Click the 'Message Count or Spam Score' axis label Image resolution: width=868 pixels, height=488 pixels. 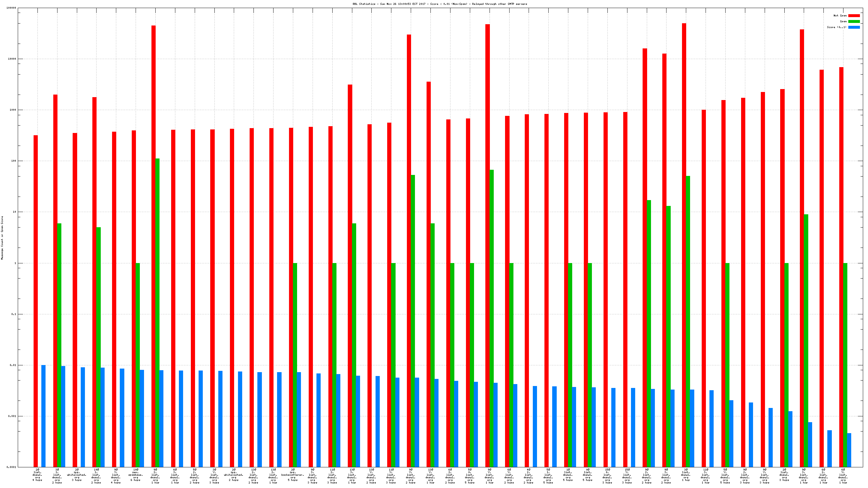tap(2, 238)
